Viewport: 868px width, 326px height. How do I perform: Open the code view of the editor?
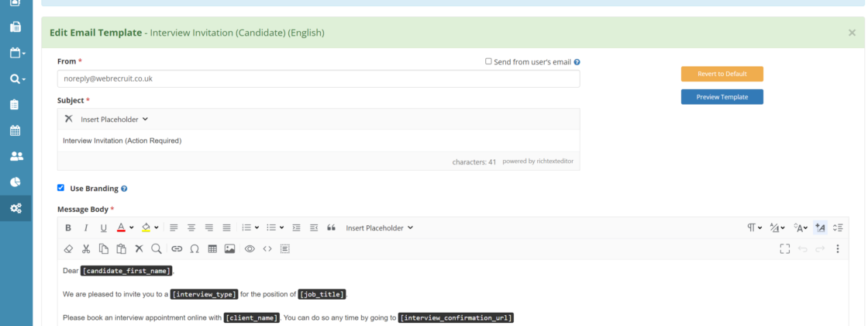[x=267, y=249]
